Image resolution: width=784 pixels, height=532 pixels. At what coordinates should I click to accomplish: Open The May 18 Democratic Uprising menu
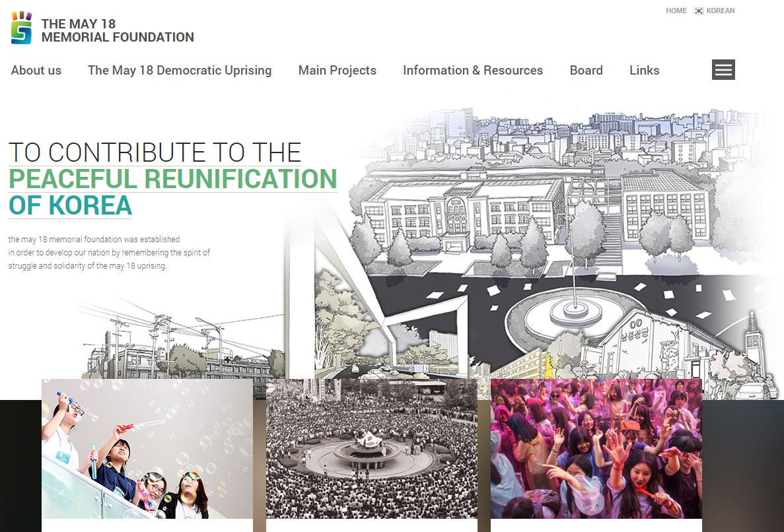tap(180, 71)
